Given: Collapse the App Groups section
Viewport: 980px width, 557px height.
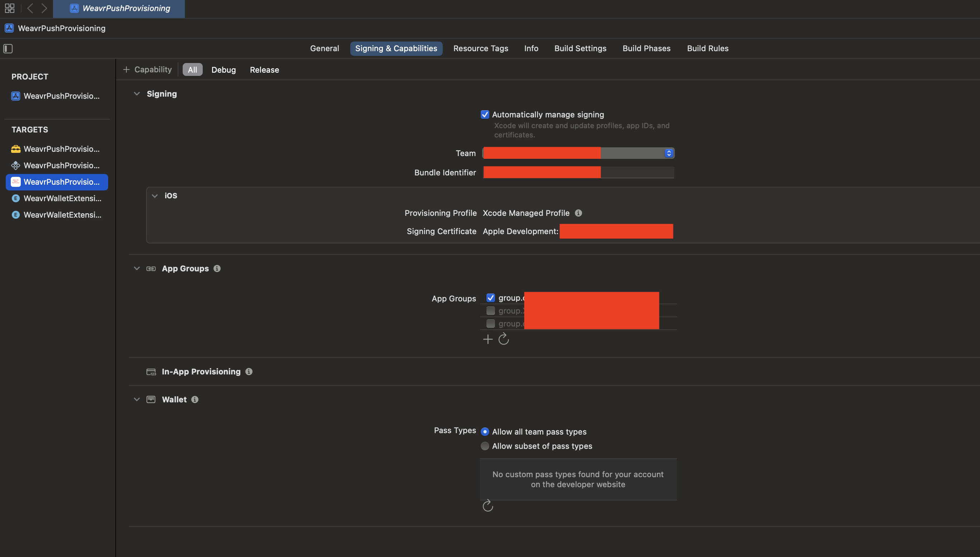Looking at the screenshot, I should click(136, 268).
